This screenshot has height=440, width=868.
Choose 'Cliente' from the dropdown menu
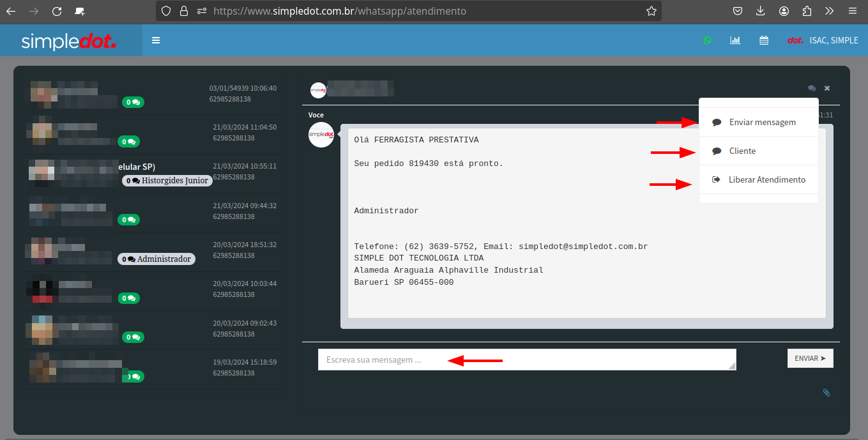pyautogui.click(x=742, y=151)
